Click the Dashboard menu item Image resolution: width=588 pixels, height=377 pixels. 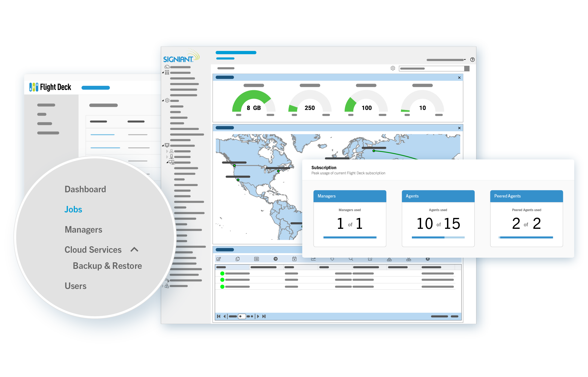85,189
